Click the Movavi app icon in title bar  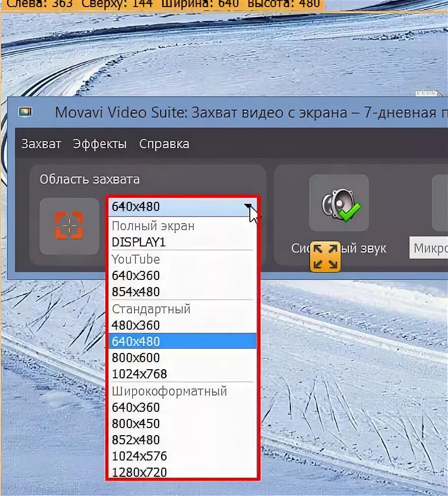point(25,112)
